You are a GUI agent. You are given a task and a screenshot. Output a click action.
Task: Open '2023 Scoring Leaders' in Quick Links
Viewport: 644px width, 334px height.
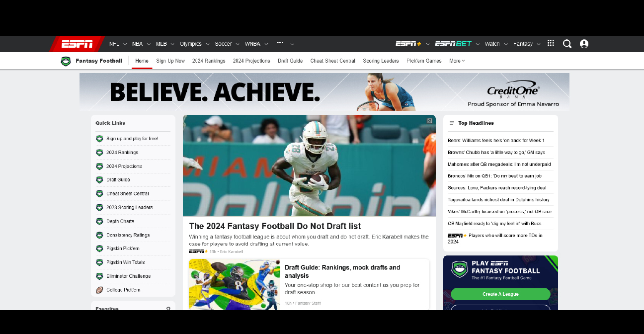130,208
